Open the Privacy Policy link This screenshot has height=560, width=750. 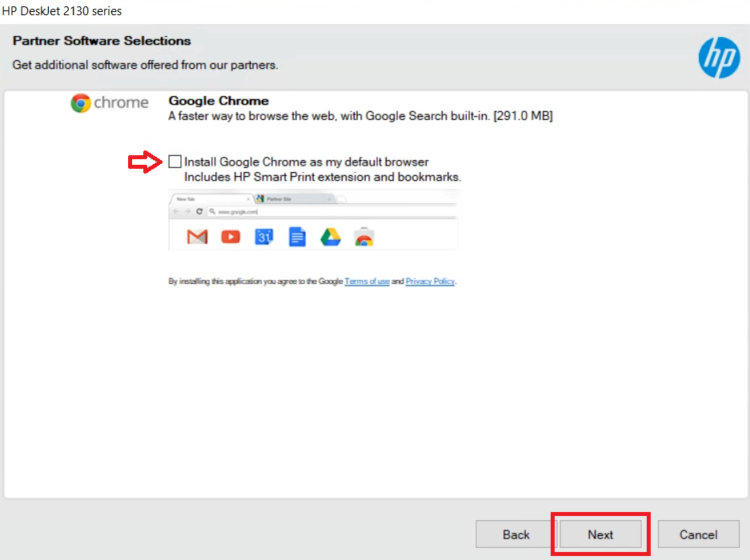pyautogui.click(x=430, y=281)
